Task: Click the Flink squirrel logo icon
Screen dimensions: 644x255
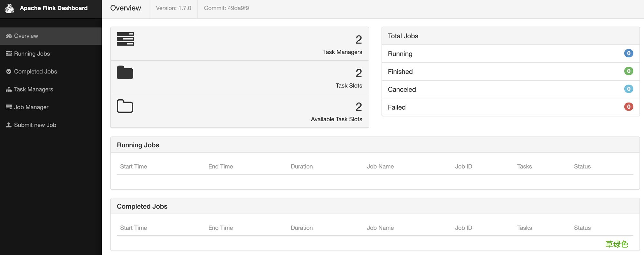Action: (x=9, y=8)
